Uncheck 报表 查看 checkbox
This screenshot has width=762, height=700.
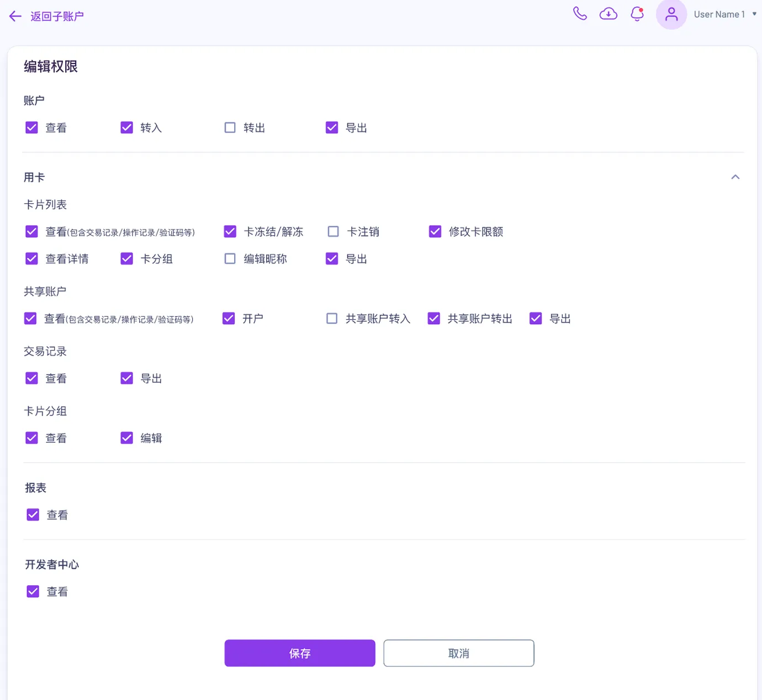pyautogui.click(x=33, y=515)
